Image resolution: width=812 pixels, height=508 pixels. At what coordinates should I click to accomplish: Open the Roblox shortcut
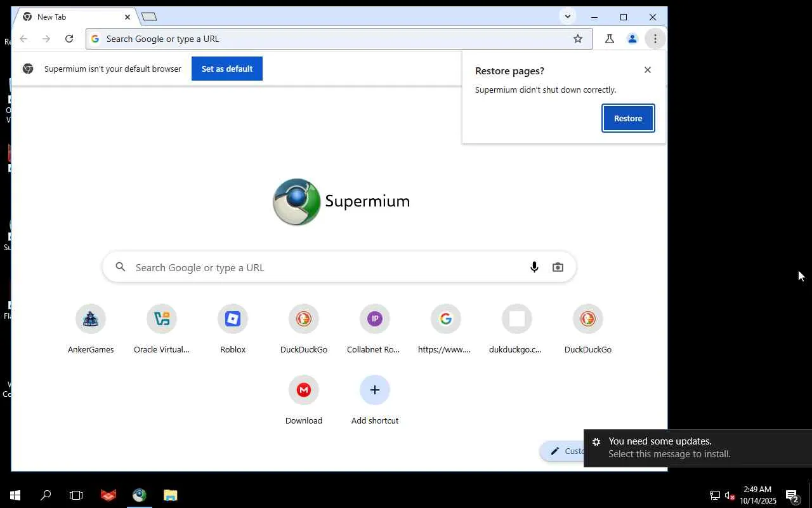point(233,329)
